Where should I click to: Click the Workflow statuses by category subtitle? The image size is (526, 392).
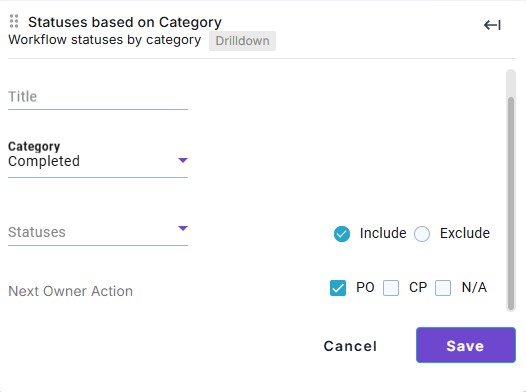[x=105, y=40]
